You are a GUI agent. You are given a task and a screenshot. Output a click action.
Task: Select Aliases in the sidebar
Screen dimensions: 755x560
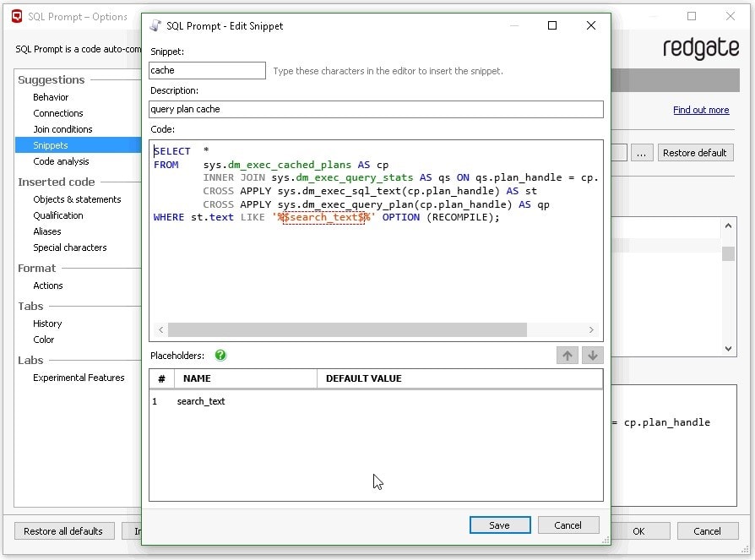point(47,231)
